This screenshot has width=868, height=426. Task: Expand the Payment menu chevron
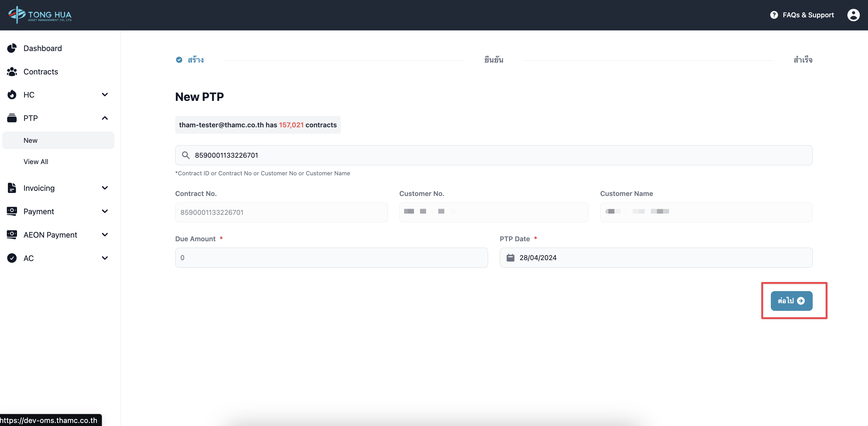click(x=105, y=211)
